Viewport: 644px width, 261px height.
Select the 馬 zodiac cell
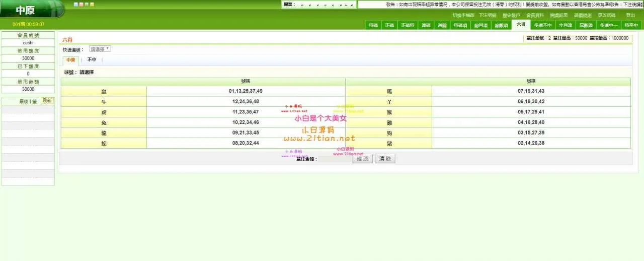(x=389, y=91)
